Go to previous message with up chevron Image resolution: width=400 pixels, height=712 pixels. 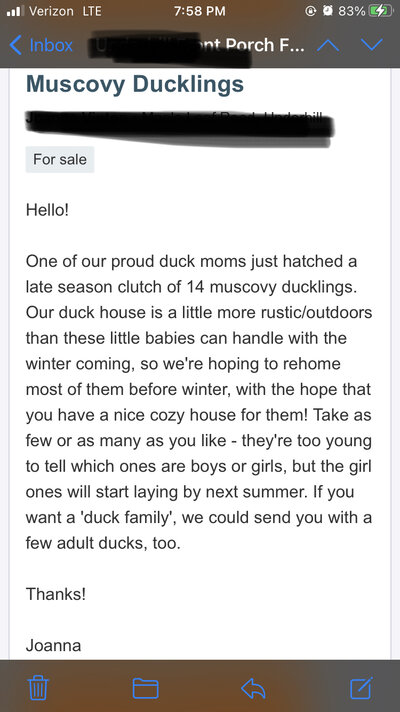click(x=327, y=45)
